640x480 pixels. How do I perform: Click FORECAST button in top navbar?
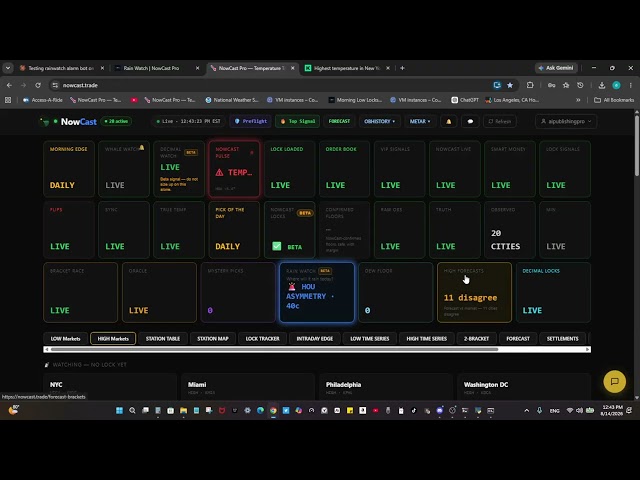[339, 121]
